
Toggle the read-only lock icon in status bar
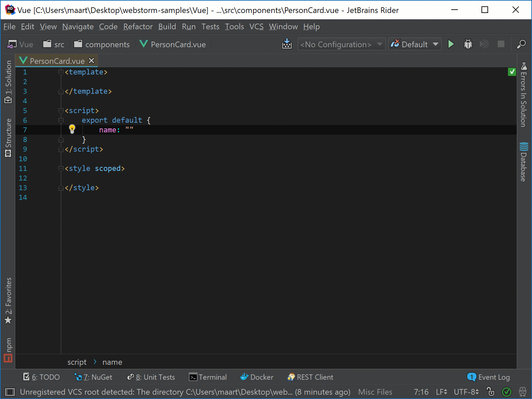[490, 392]
